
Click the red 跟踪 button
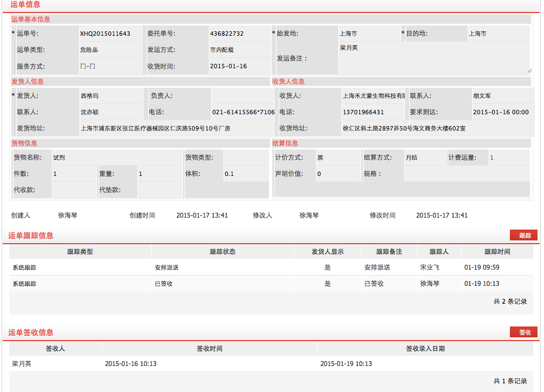coord(523,235)
